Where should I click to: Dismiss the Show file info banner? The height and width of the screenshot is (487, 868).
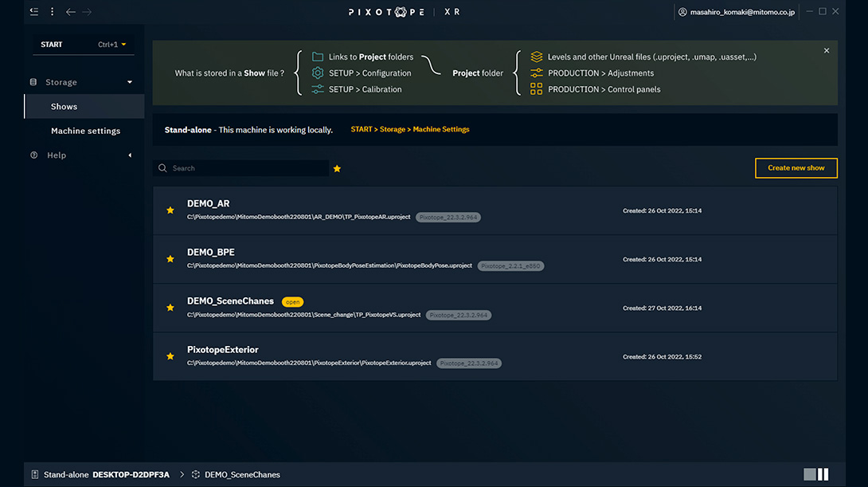click(827, 50)
